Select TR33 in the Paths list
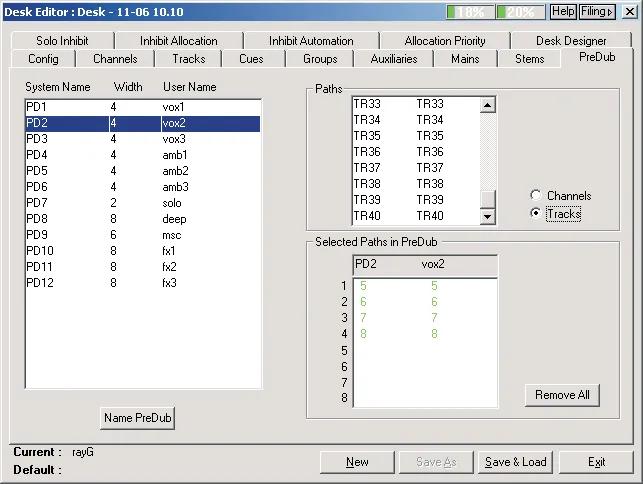 (416, 104)
